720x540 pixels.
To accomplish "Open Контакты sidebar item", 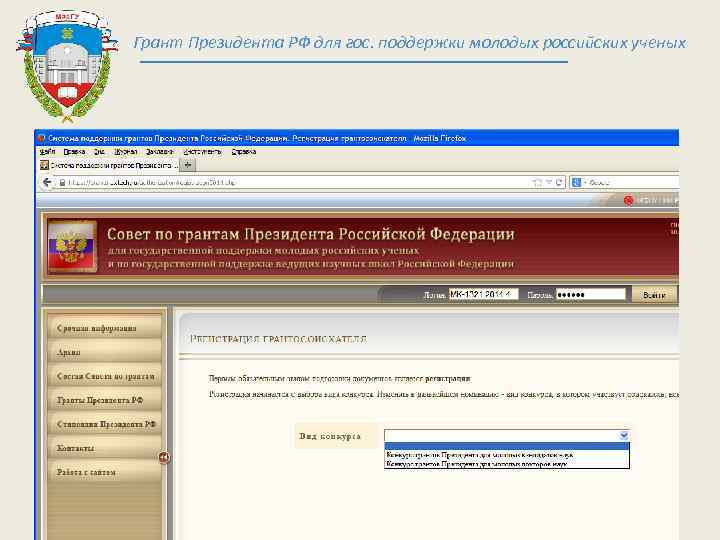I will point(105,448).
